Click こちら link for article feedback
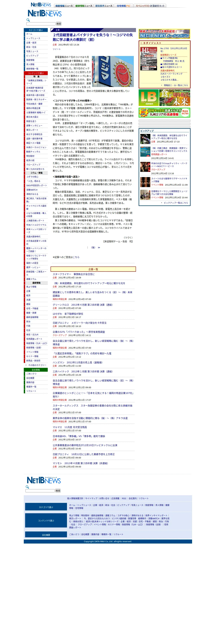Screen dimensions: 215x644 click(76, 257)
